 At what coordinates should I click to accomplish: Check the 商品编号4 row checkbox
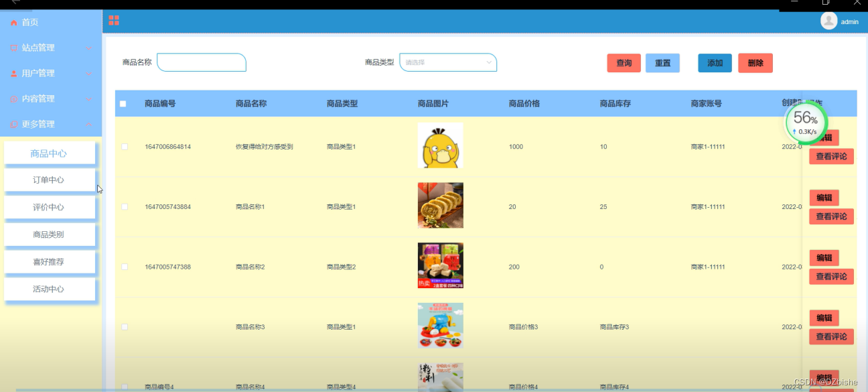[x=125, y=387]
